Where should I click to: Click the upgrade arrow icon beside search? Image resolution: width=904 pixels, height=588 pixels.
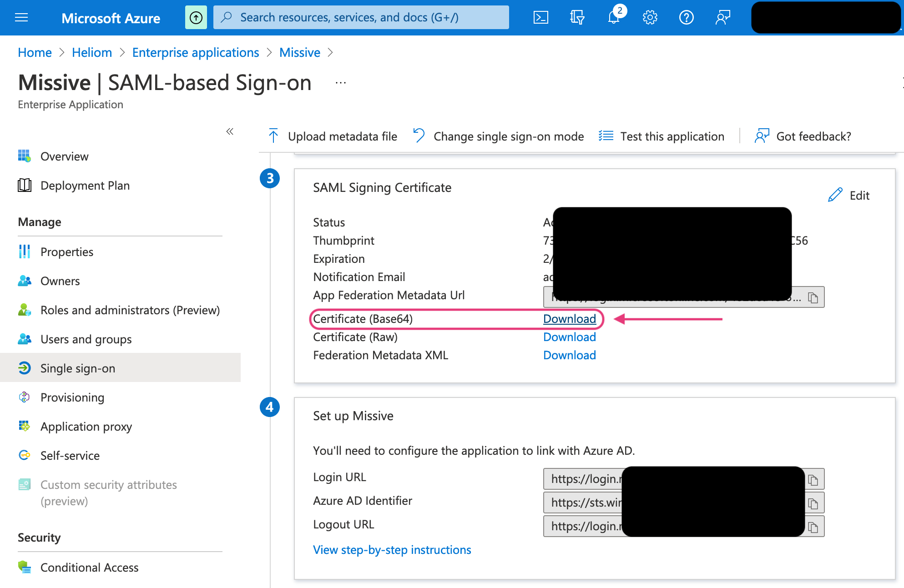click(196, 17)
